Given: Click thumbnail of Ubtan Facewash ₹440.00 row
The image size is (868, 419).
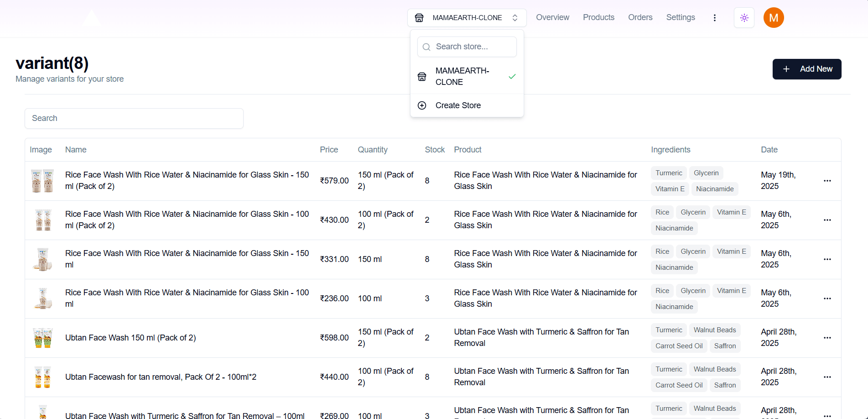Looking at the screenshot, I should coord(42,377).
